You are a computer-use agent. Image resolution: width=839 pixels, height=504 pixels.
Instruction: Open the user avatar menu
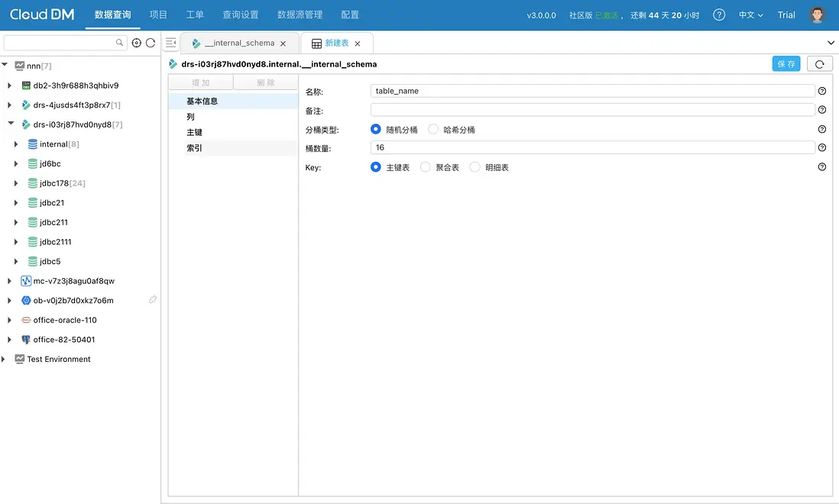[x=818, y=15]
